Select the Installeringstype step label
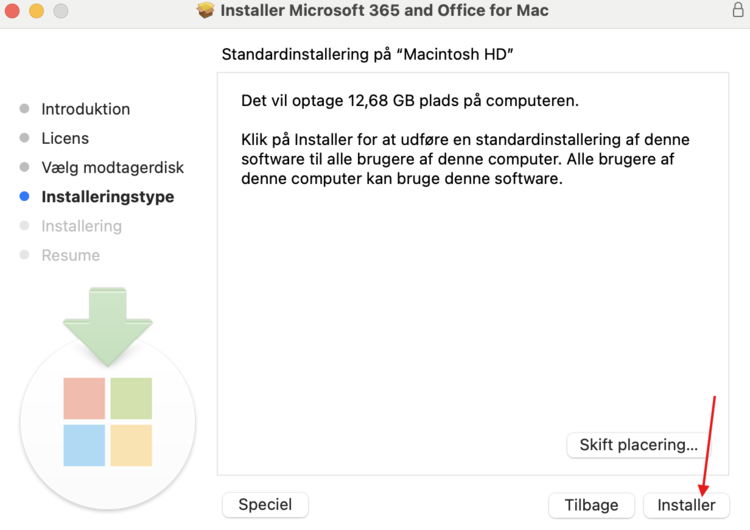The height and width of the screenshot is (530, 750). tap(107, 197)
